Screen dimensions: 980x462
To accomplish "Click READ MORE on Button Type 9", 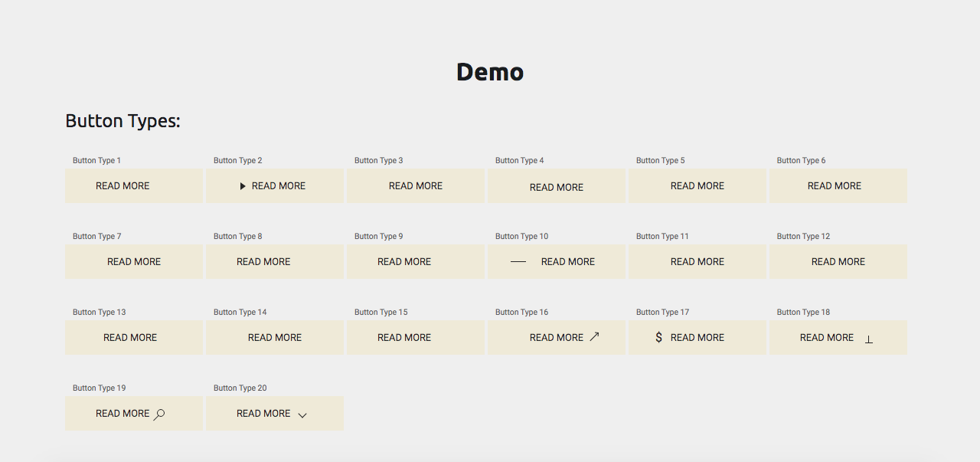I will click(404, 261).
